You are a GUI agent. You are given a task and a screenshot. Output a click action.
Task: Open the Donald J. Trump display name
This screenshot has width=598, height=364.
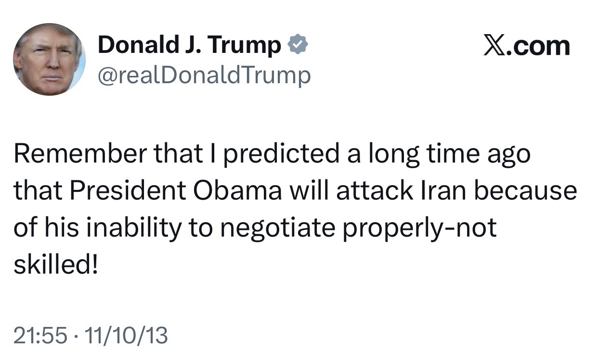(189, 46)
